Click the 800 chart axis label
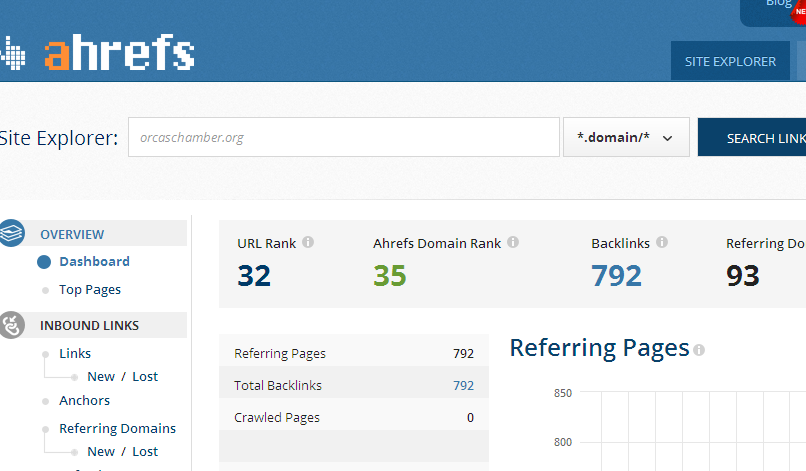Viewport: 806px width, 471px height. tap(562, 442)
